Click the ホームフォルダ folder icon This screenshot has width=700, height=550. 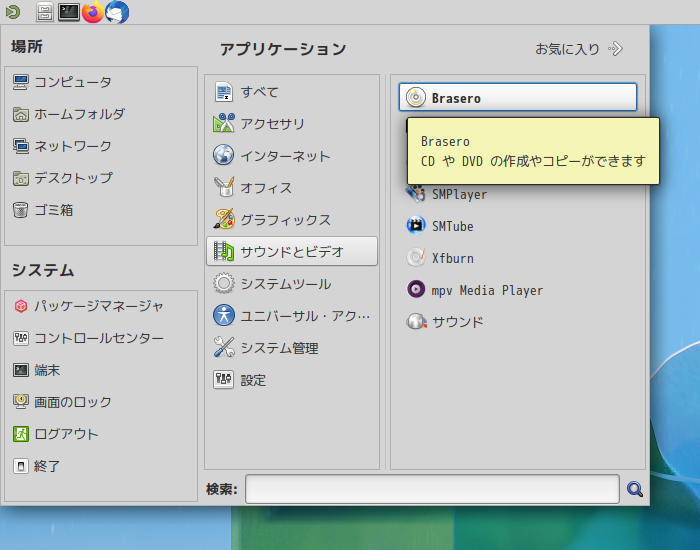(x=21, y=114)
